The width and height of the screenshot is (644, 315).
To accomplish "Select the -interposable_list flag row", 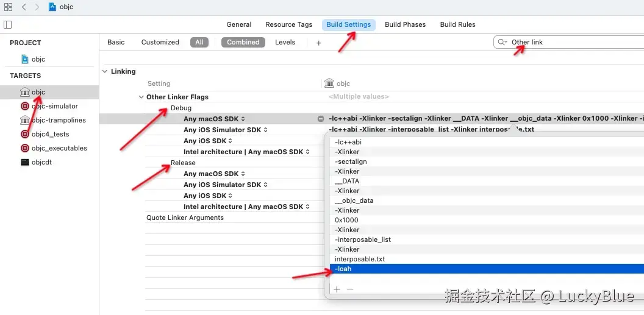I will [487, 239].
